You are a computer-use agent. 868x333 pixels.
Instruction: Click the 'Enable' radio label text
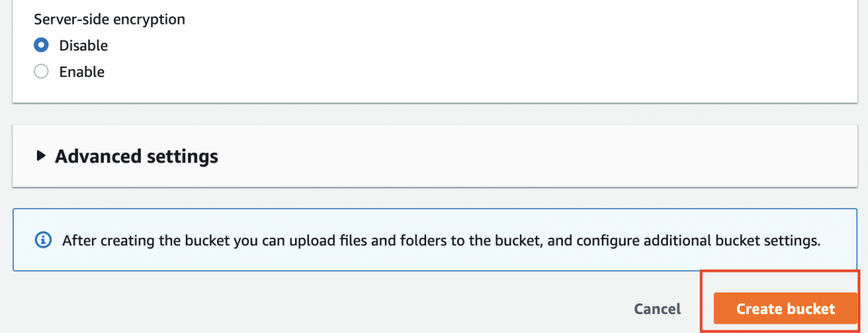click(82, 72)
